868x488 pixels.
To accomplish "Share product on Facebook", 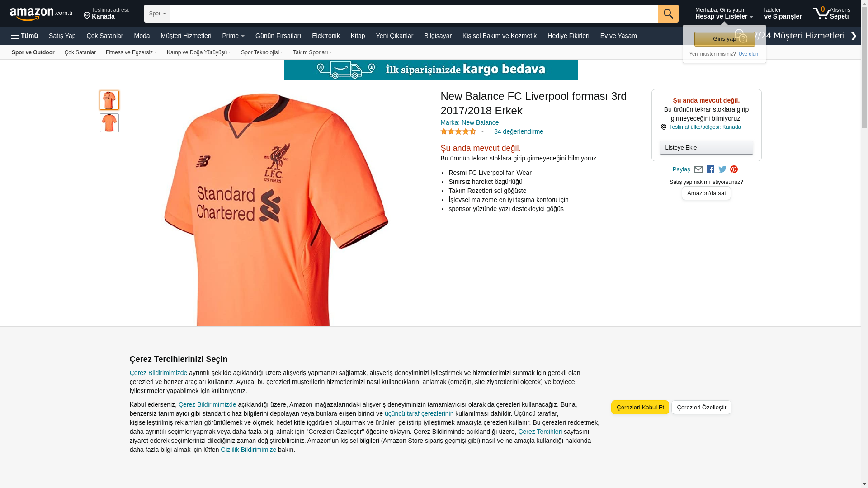I will point(710,169).
